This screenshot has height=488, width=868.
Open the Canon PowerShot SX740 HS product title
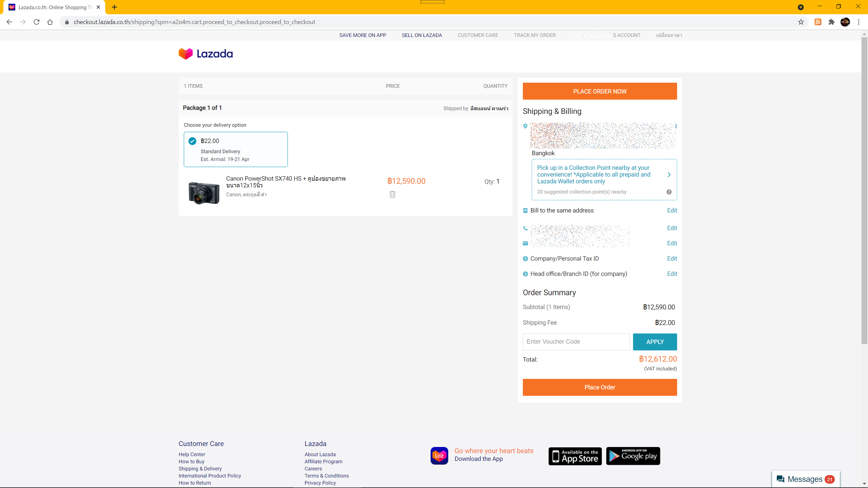pyautogui.click(x=285, y=182)
